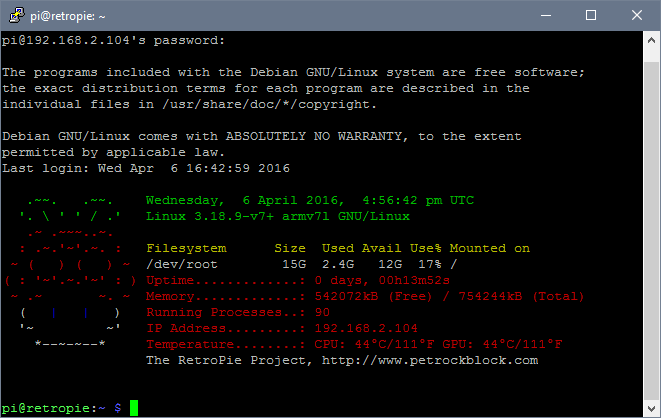Click the 192.168.2.104 IP address value

pyautogui.click(x=366, y=328)
